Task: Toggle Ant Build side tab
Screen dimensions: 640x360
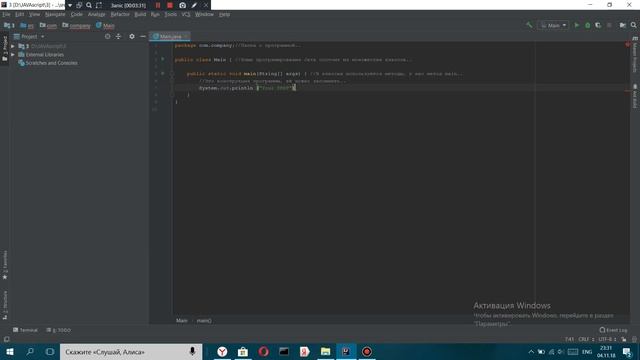Action: pyautogui.click(x=635, y=96)
